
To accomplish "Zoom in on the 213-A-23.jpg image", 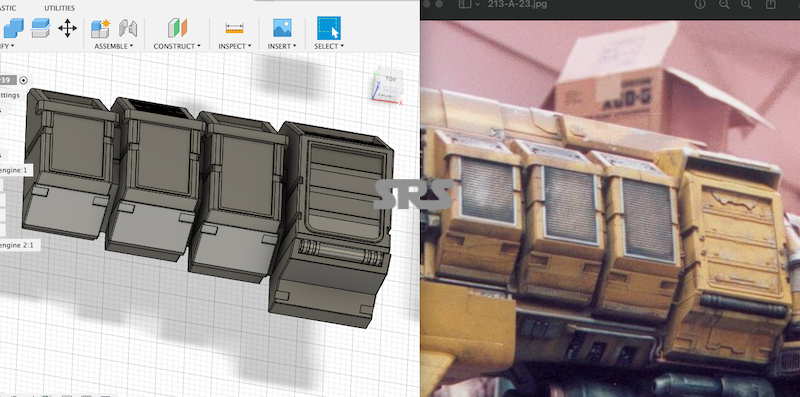I will (746, 4).
